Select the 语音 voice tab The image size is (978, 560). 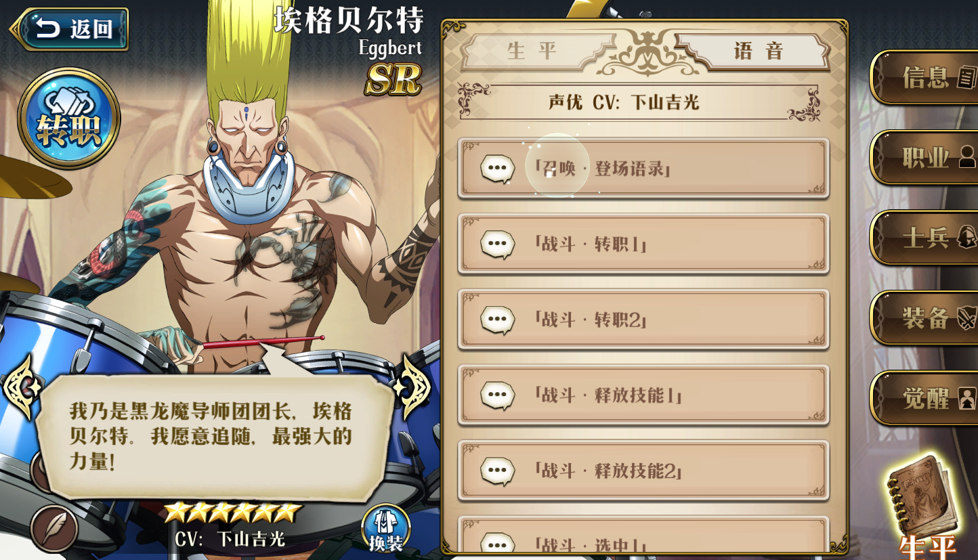click(759, 51)
